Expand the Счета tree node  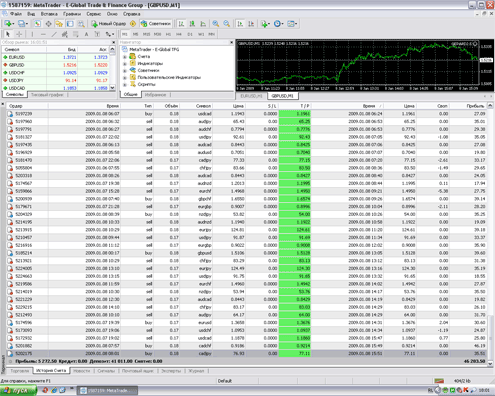coord(125,57)
